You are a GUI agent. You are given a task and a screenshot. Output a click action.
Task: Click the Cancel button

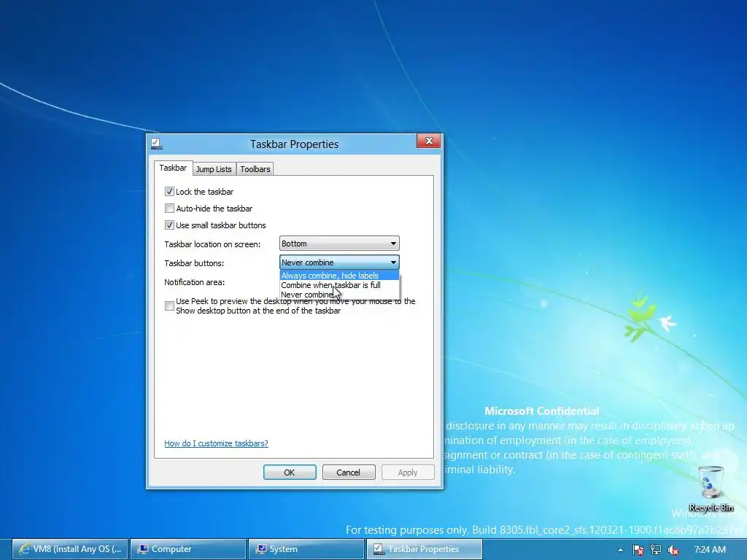(x=349, y=472)
